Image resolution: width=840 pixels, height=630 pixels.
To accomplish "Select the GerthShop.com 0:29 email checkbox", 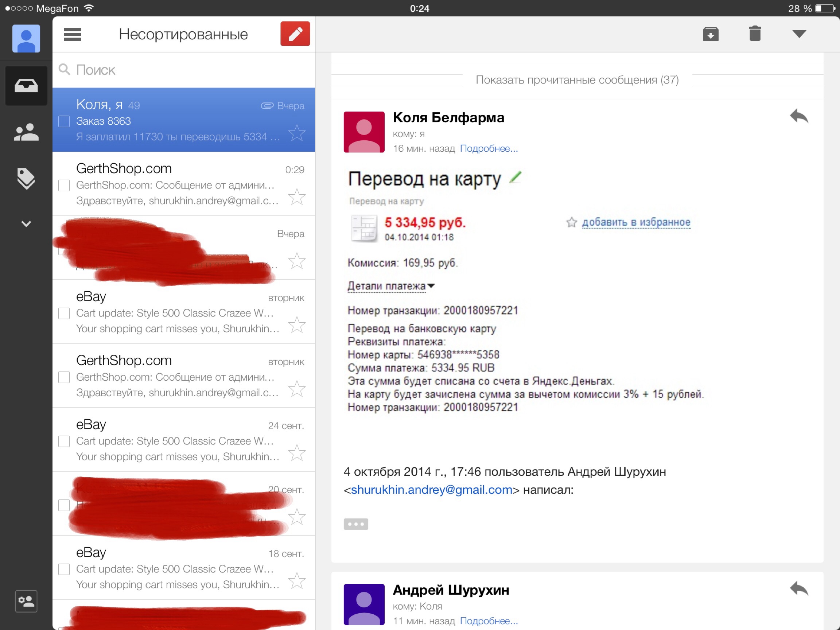I will 64,185.
